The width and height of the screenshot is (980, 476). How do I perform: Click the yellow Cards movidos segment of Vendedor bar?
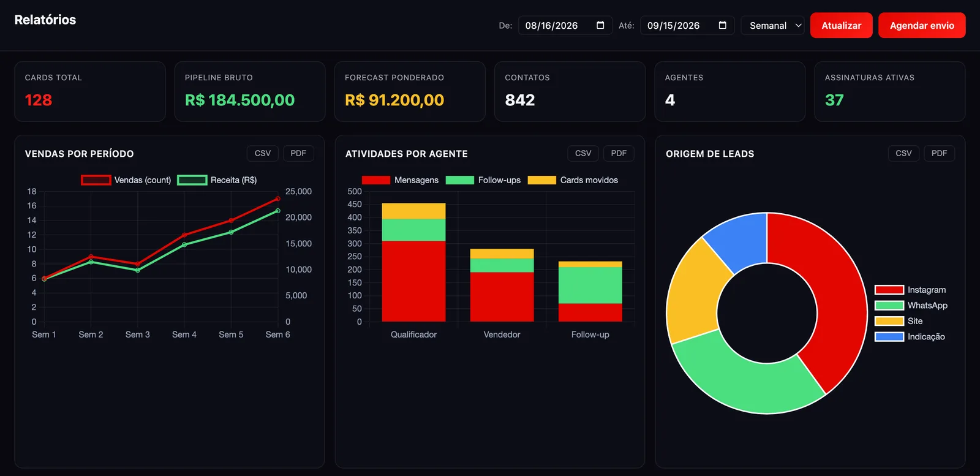502,254
